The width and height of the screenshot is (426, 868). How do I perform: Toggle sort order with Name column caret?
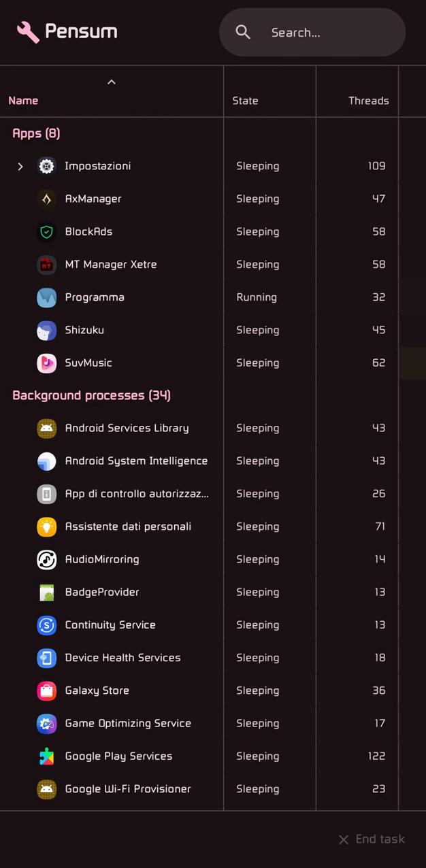coord(112,82)
